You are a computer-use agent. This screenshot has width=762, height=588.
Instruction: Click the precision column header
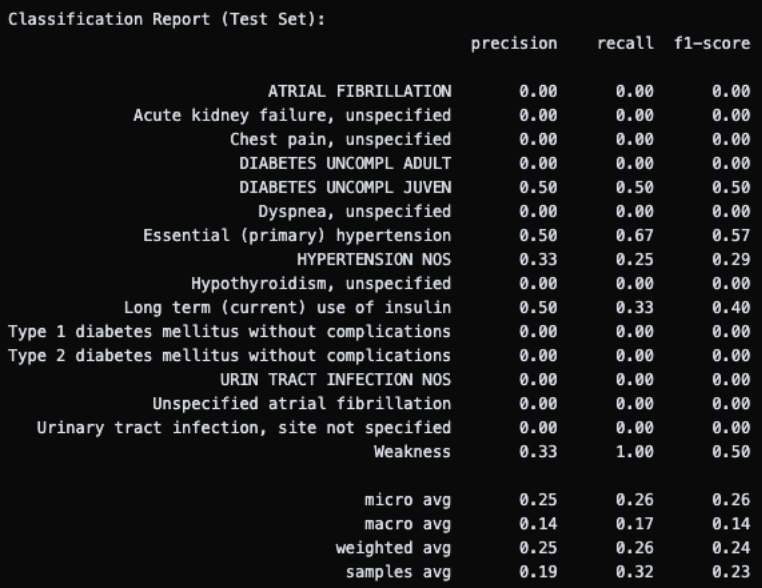pyautogui.click(x=514, y=44)
